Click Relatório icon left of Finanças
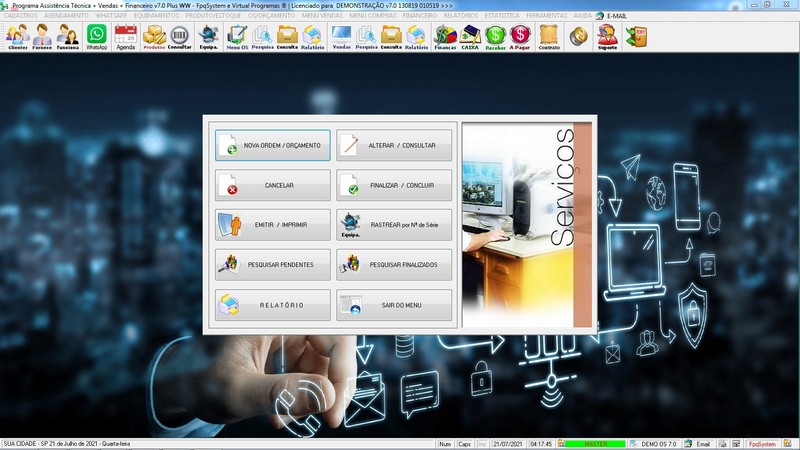Image resolution: width=800 pixels, height=450 pixels. [x=416, y=37]
